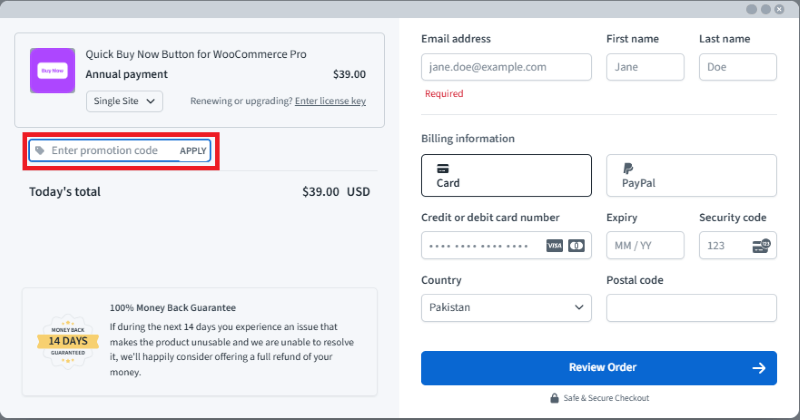Expand the Country dropdown showing Pakistan
The height and width of the screenshot is (420, 800).
tap(506, 308)
